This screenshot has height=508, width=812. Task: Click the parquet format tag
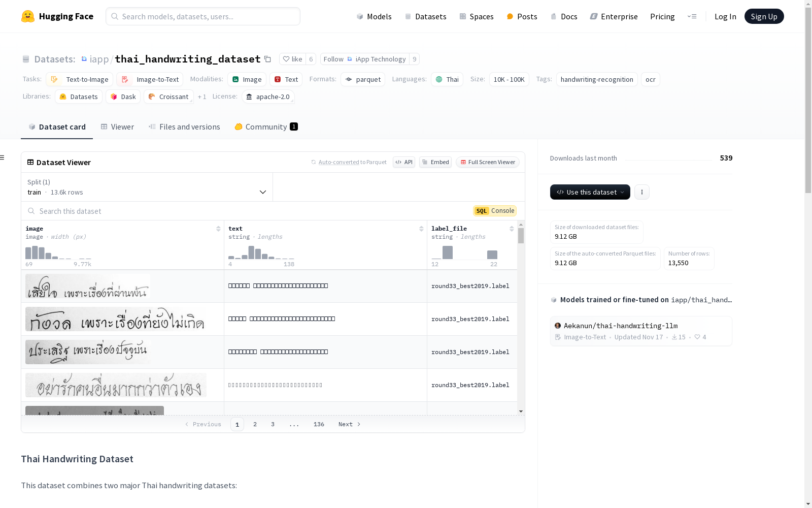[x=363, y=79]
